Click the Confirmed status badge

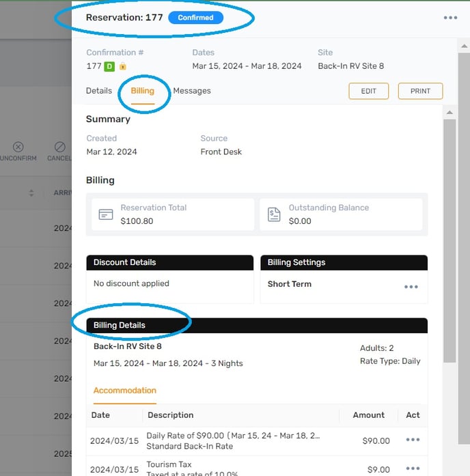coord(195,18)
